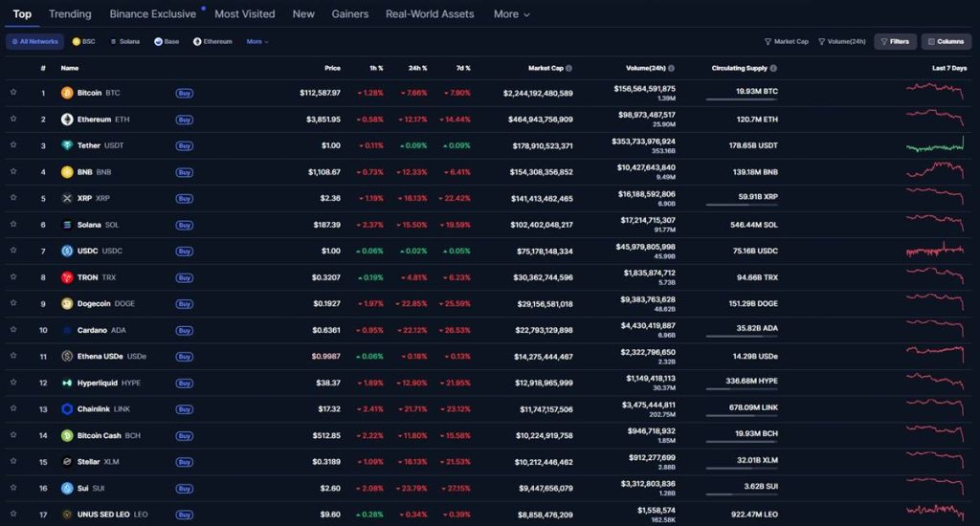The image size is (980, 526).
Task: Open the Columns customization menu
Action: coord(947,42)
